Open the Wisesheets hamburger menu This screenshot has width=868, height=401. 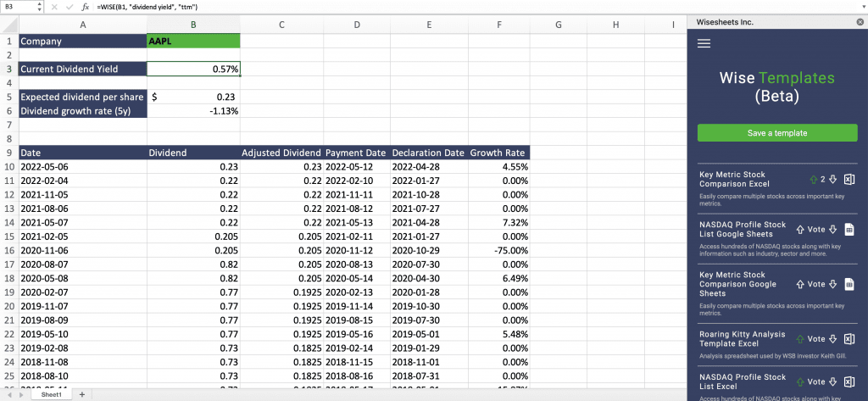click(704, 44)
